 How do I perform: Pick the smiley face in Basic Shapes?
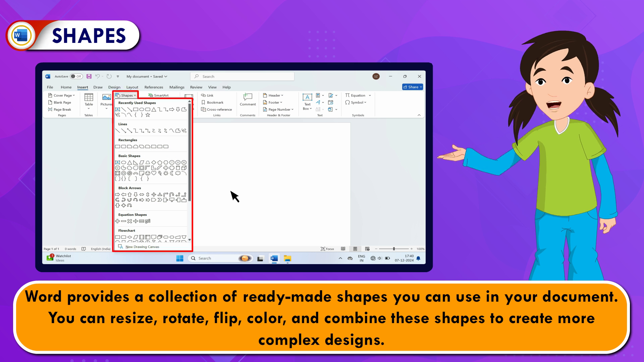148,173
